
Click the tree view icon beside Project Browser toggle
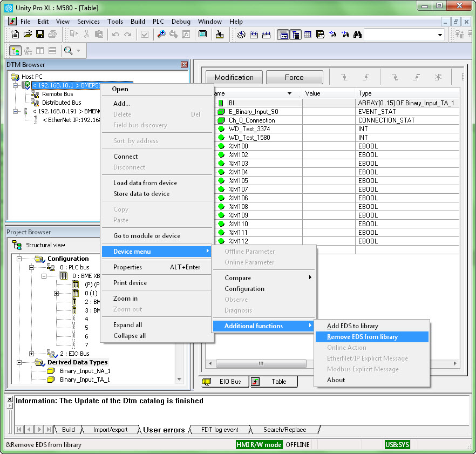pyautogui.click(x=295, y=35)
